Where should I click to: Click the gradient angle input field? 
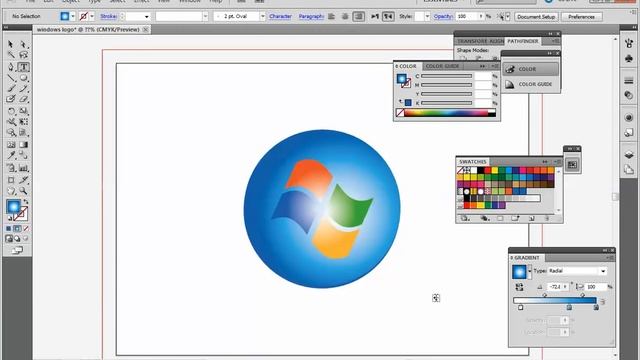(555, 287)
